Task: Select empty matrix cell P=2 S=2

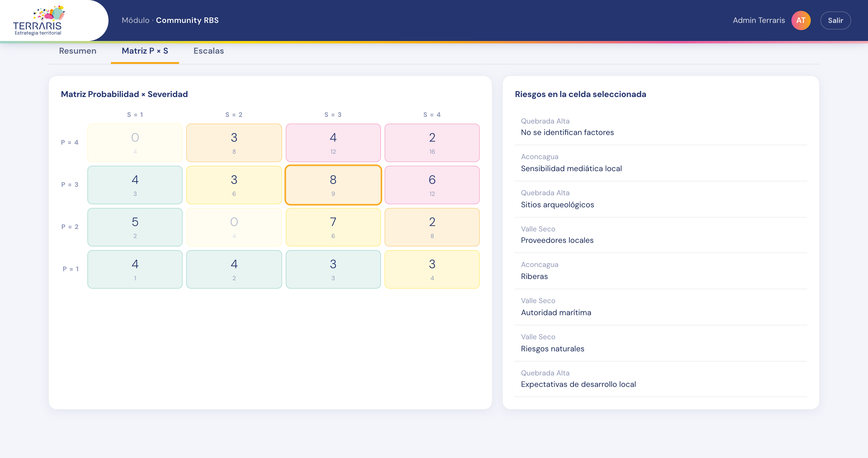Action: pyautogui.click(x=234, y=227)
